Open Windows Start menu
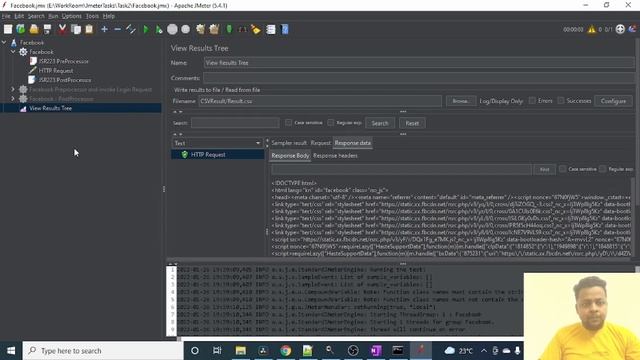The width and height of the screenshot is (640, 360). tap(11, 351)
